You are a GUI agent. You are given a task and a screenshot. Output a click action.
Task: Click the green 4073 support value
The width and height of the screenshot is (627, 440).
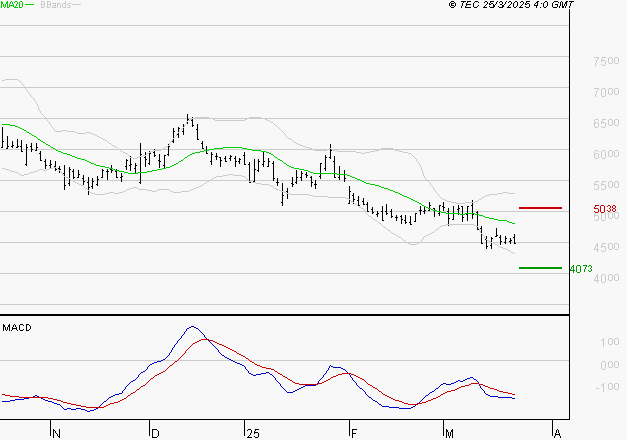pos(581,269)
